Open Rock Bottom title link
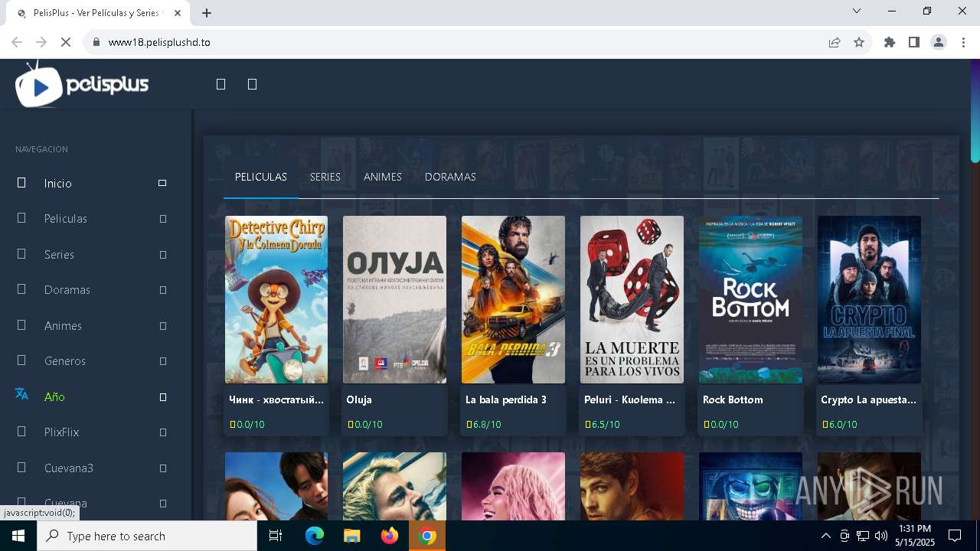980x551 pixels. click(733, 399)
